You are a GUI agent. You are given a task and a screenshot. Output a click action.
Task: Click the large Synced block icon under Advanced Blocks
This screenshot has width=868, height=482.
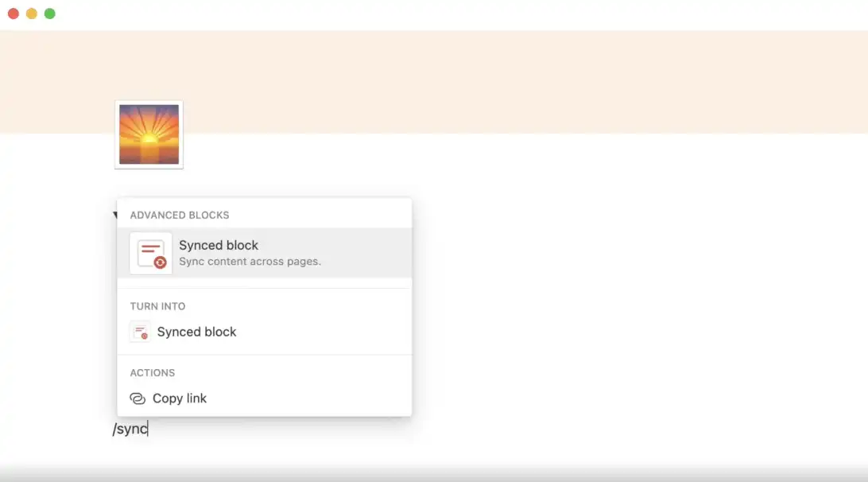click(x=150, y=253)
